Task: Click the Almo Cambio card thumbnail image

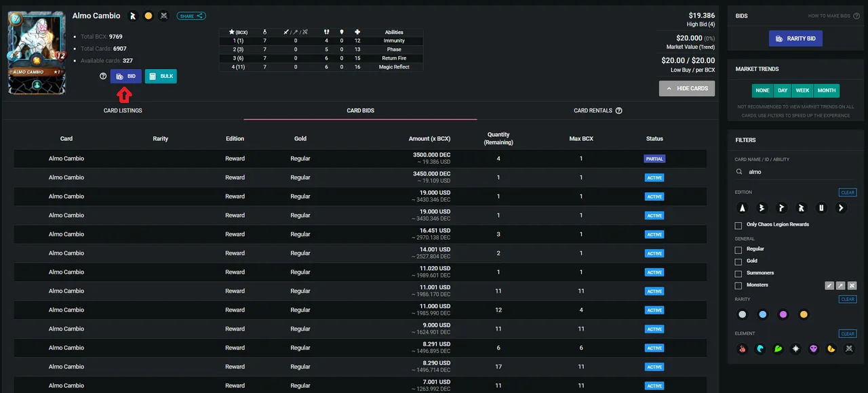Action: tap(37, 53)
